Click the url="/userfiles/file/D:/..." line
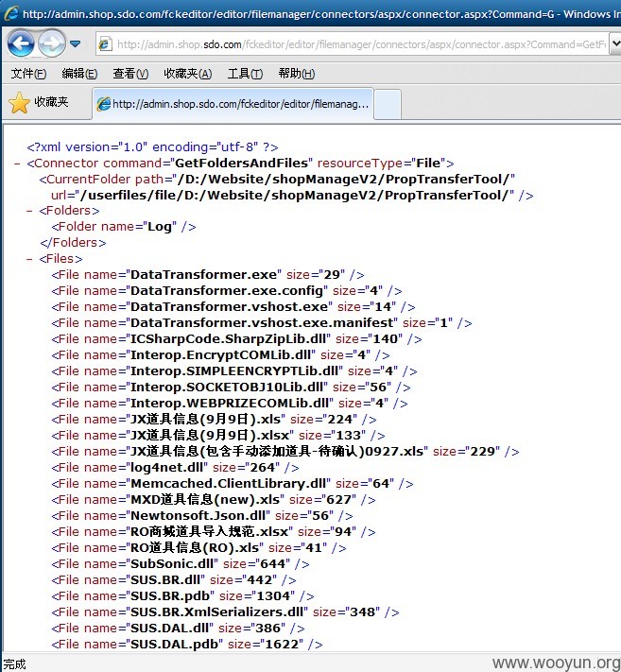The image size is (621, 672). [x=292, y=196]
